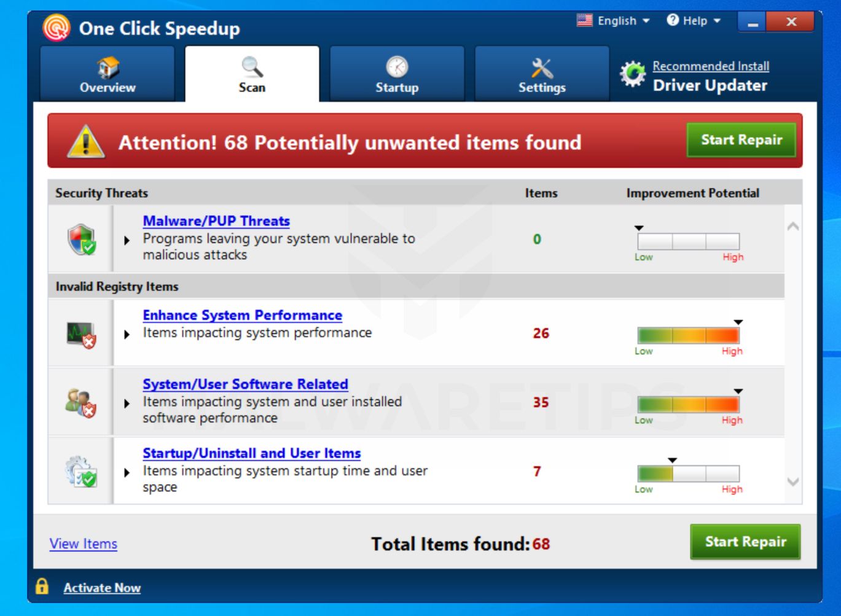Minimize the One Click Speedup window
The height and width of the screenshot is (616, 841).
click(x=754, y=22)
